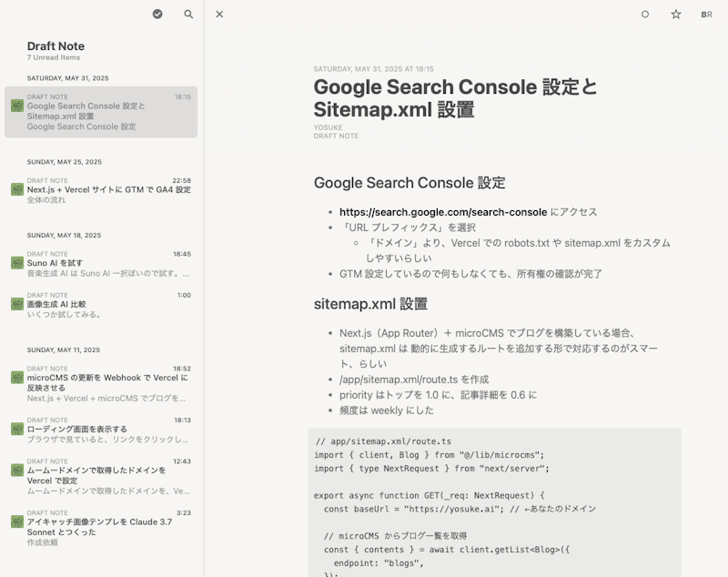
Task: Click the feed icon beside the Next.js + Vercel GTM entry
Action: point(17,189)
